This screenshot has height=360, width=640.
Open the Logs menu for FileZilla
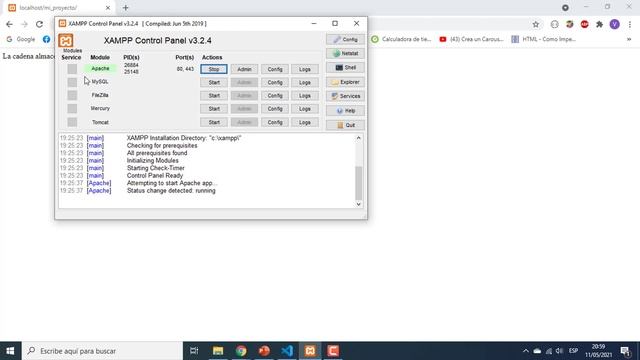coord(305,96)
